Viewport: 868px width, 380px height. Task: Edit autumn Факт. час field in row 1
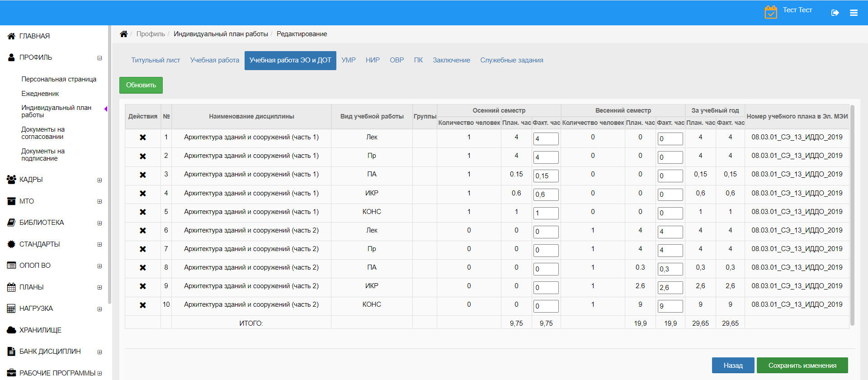coord(546,139)
